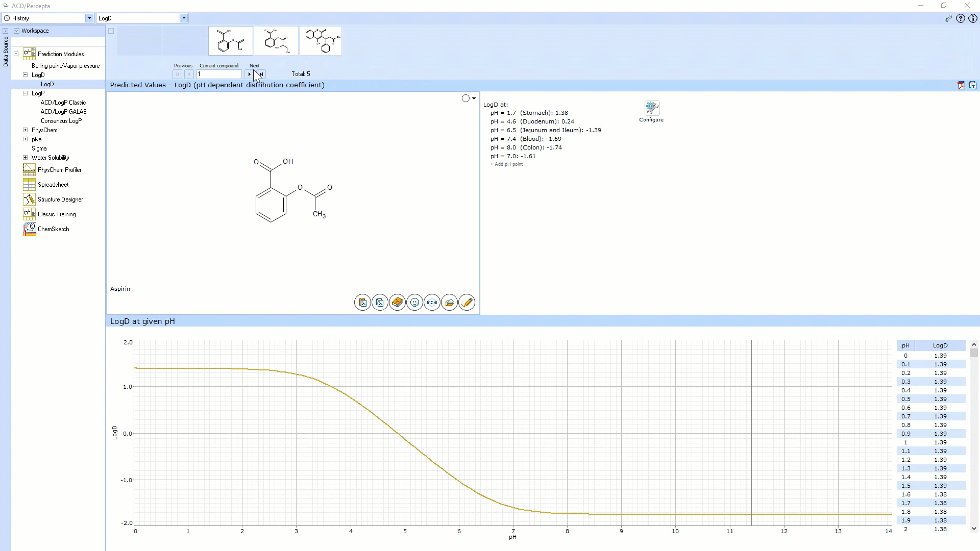Image resolution: width=980 pixels, height=551 pixels.
Task: Click the Current compound number field
Action: pos(219,74)
